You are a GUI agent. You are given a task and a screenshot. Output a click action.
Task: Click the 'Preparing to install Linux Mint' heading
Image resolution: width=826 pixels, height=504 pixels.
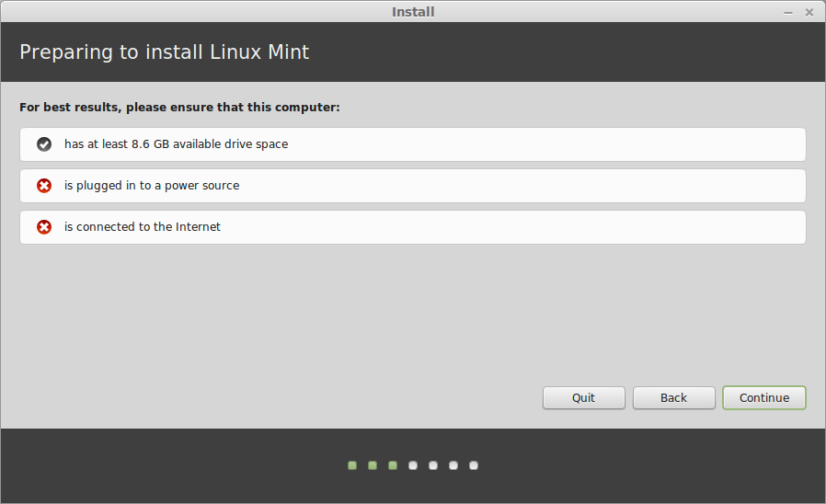pos(165,52)
